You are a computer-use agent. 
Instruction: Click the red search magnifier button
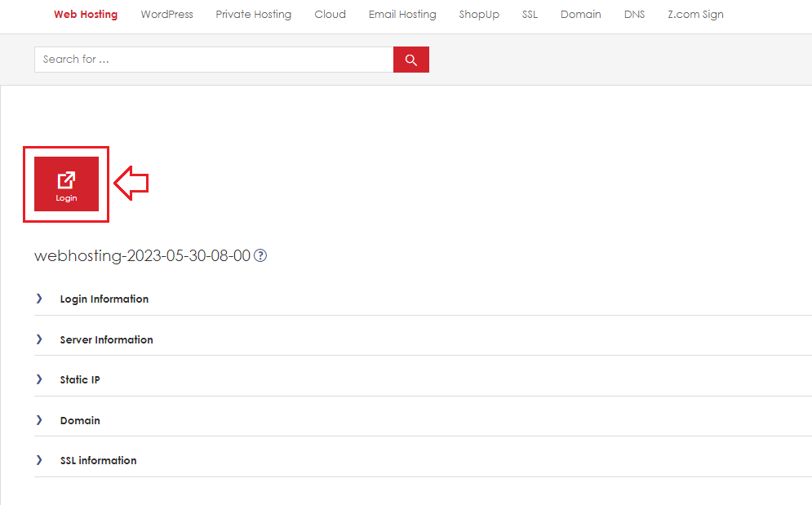(x=410, y=60)
